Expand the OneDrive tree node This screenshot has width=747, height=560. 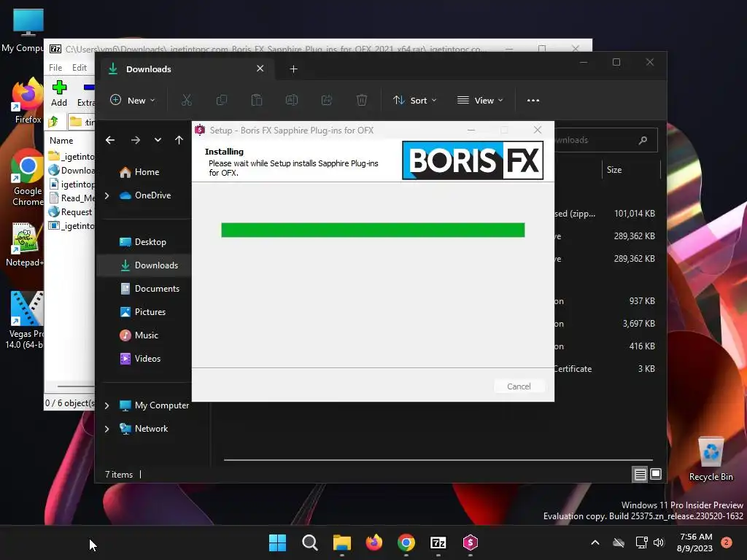tap(107, 195)
